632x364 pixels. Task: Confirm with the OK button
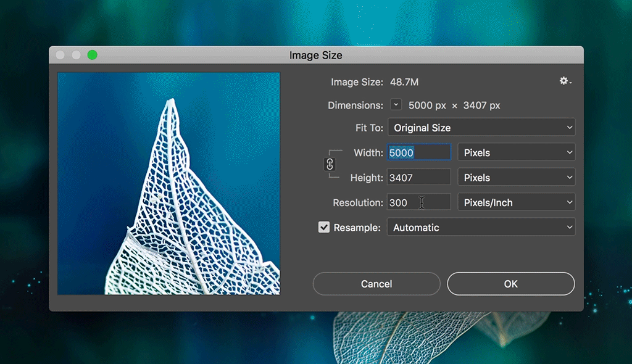[x=510, y=284]
